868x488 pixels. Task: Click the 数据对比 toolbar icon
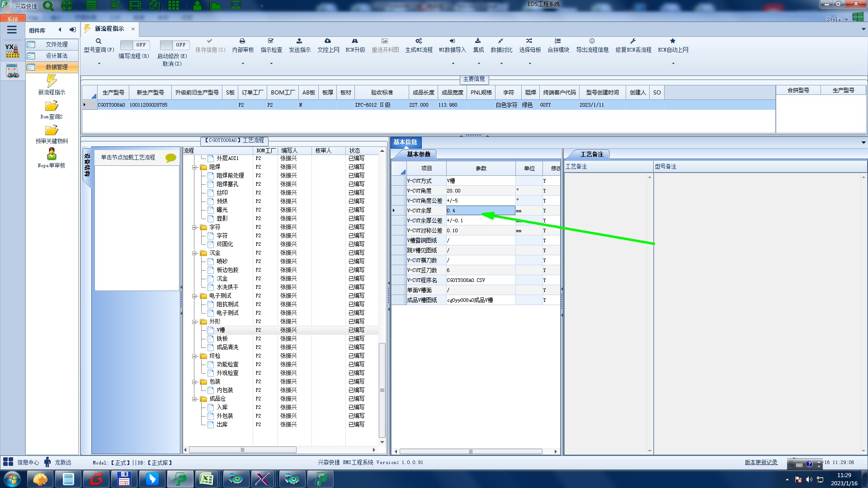pos(501,41)
